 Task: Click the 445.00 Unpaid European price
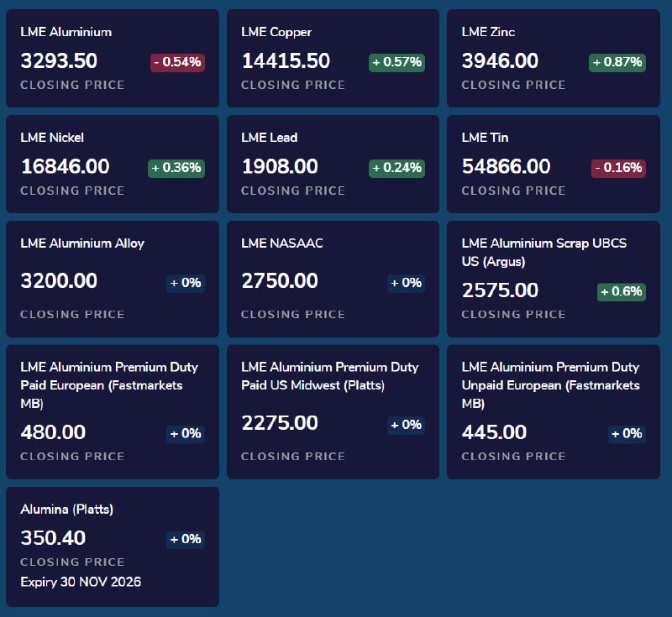click(x=494, y=432)
